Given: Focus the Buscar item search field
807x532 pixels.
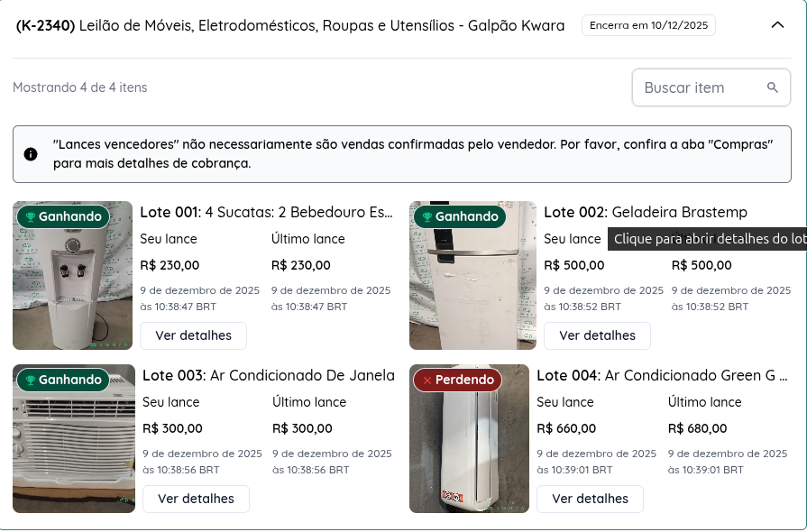Looking at the screenshot, I should (x=699, y=87).
